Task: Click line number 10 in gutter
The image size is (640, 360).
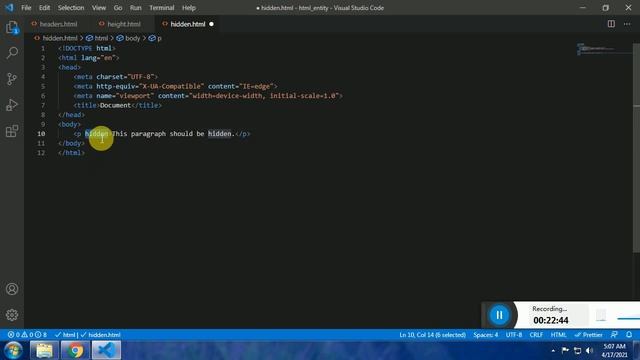Action: (41, 134)
